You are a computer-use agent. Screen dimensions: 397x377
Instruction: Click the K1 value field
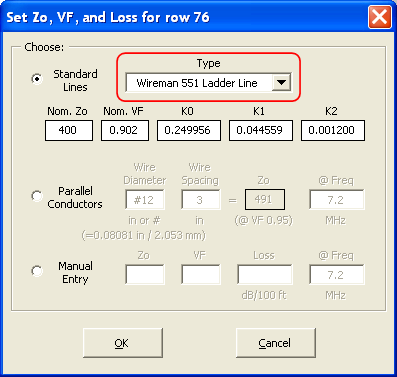261,130
